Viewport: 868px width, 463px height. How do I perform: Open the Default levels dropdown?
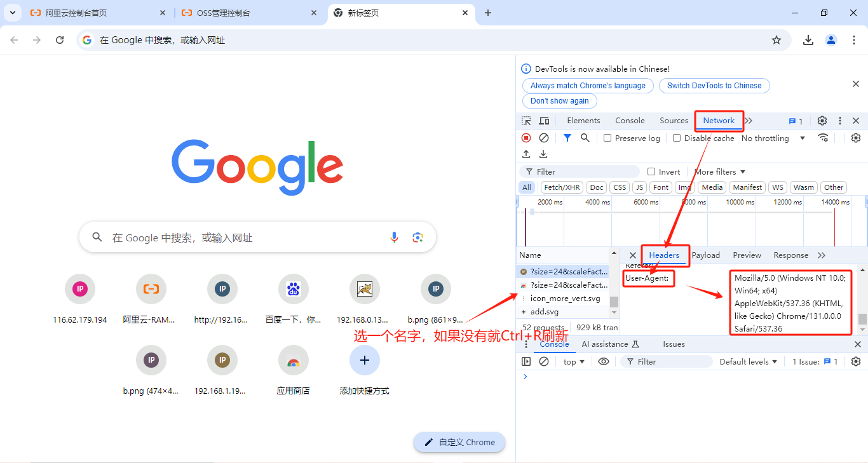749,361
